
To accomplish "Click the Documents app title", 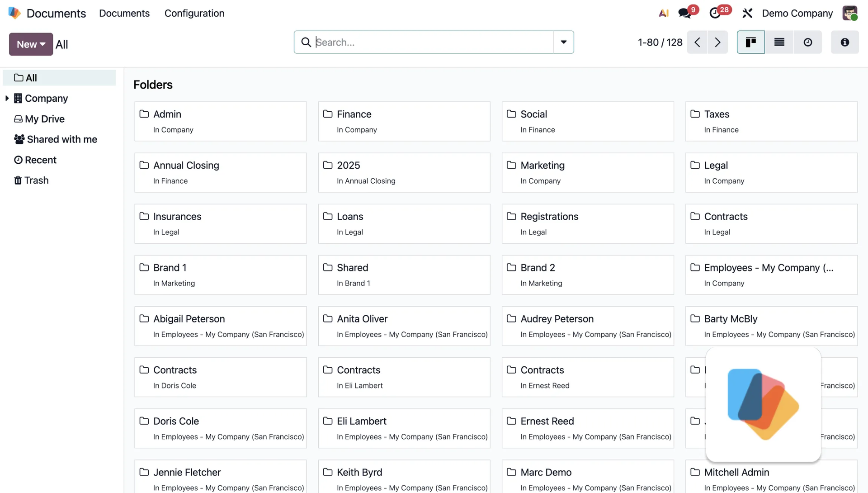I will click(x=56, y=13).
